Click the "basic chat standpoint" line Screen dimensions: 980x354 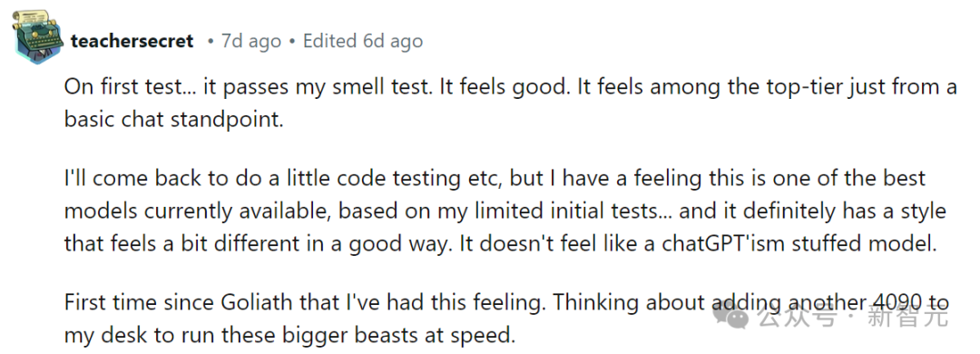[x=173, y=120]
